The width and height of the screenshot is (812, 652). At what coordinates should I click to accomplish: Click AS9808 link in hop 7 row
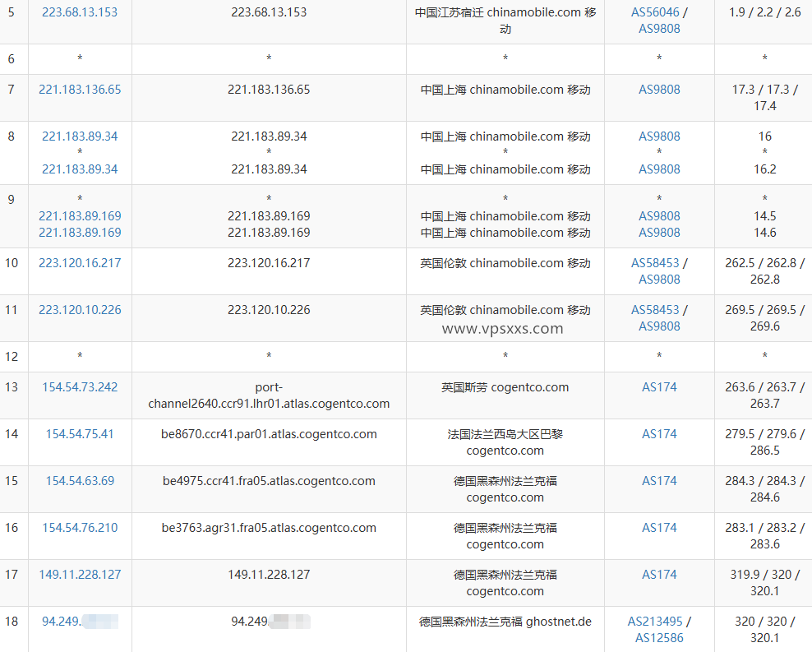pyautogui.click(x=659, y=89)
